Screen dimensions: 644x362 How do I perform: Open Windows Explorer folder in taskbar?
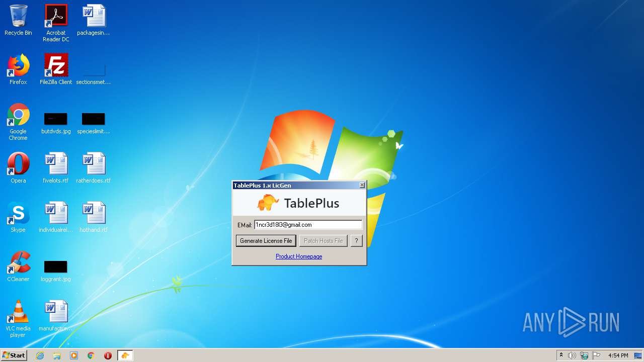[x=57, y=355]
